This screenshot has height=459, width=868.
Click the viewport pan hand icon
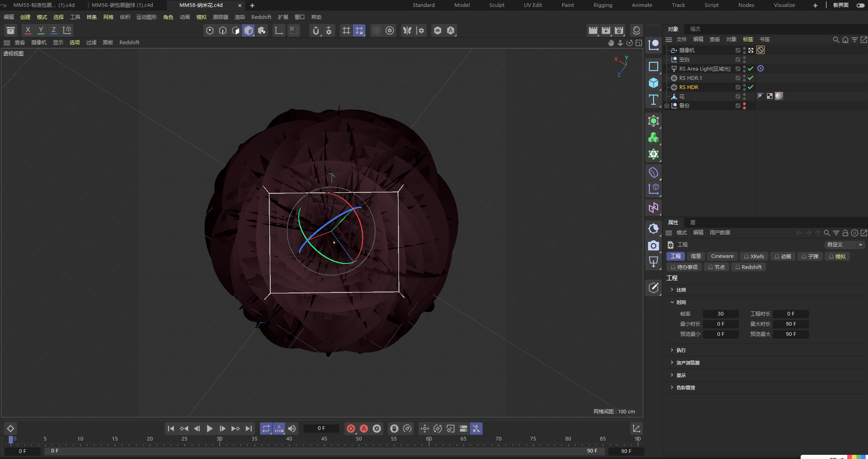(x=611, y=43)
